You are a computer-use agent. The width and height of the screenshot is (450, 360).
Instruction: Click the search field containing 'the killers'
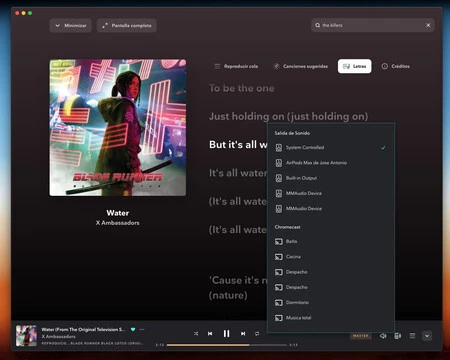coord(373,25)
